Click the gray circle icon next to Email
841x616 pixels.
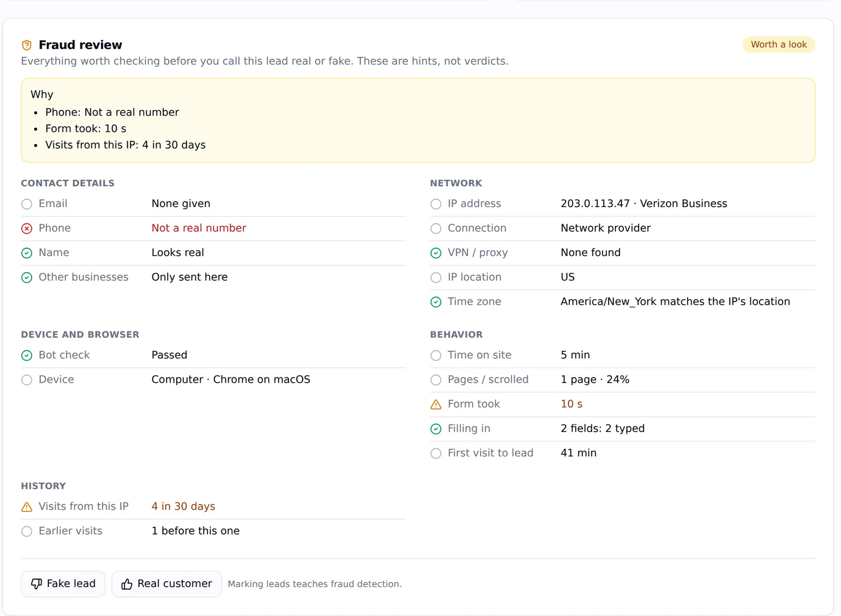[27, 204]
